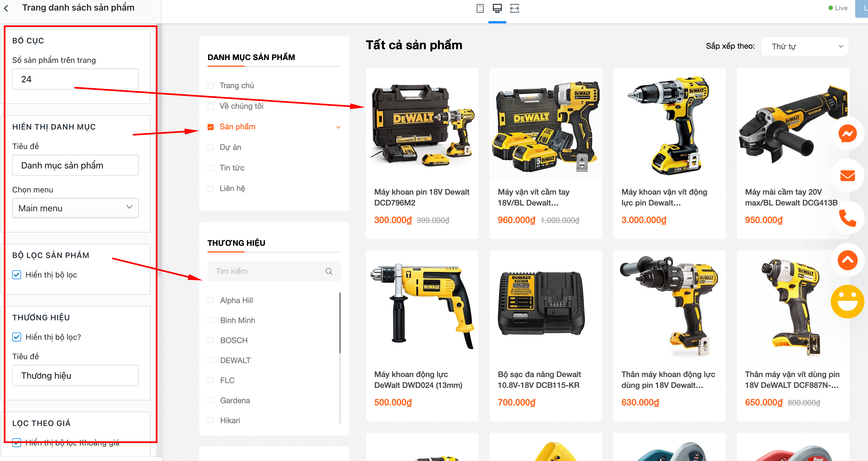This screenshot has width=868, height=461.
Task: Click the DCD796M2 drill kit image
Action: [422, 125]
